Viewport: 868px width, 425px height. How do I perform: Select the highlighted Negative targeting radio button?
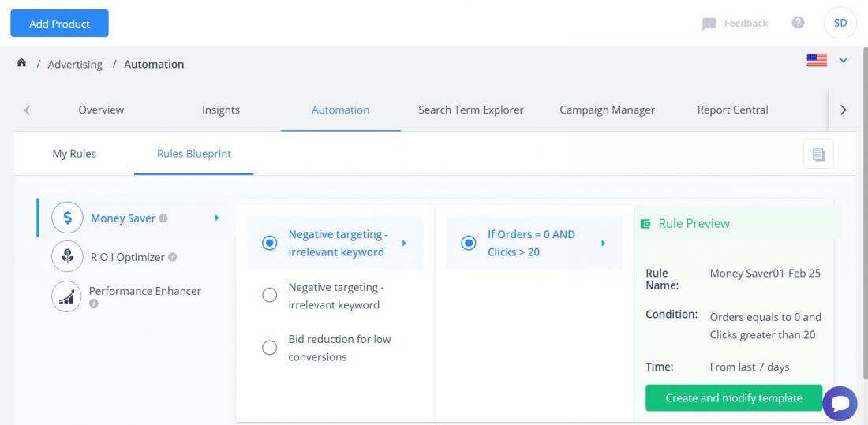[270, 243]
